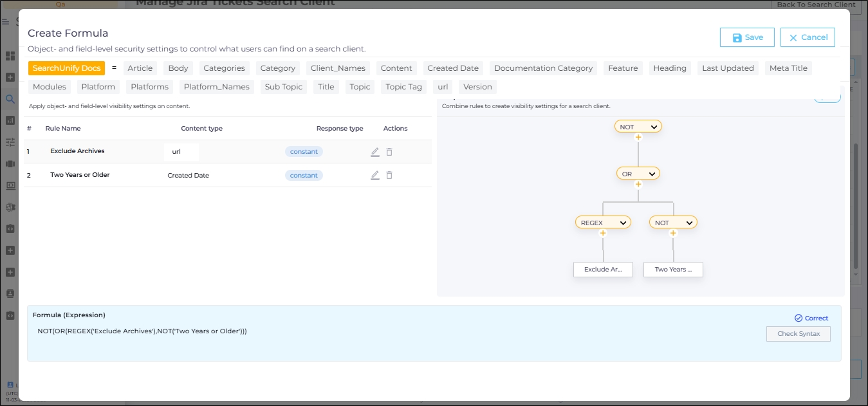The image size is (868, 406).
Task: Expand the lower NOT operator dropdown
Action: click(x=689, y=223)
